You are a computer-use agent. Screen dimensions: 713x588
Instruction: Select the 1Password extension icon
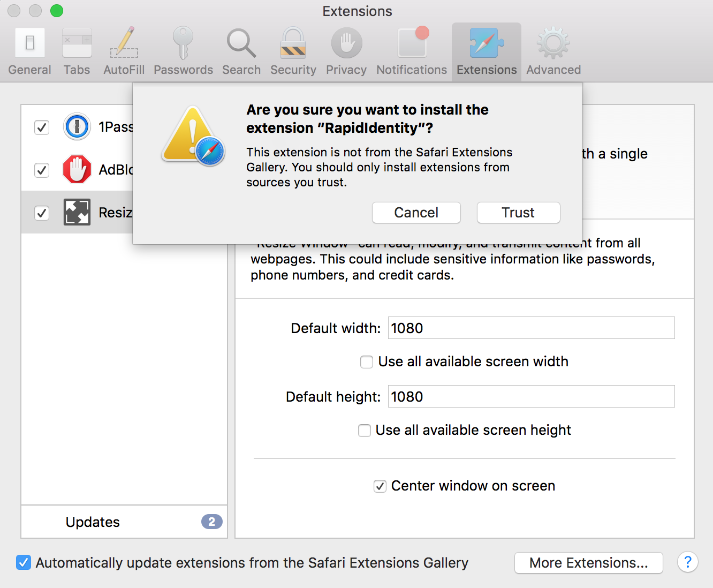point(77,127)
